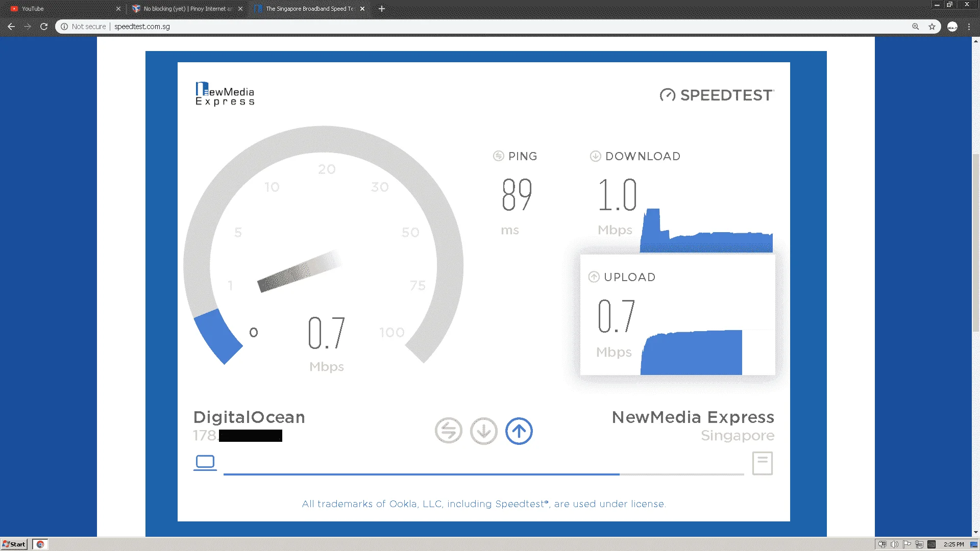980x551 pixels.
Task: Click the SPEEDTEST logo
Action: (x=717, y=95)
